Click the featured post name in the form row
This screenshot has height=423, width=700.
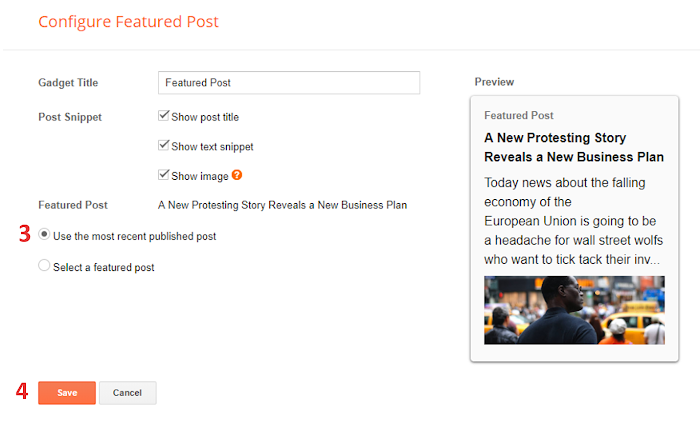[x=282, y=205]
